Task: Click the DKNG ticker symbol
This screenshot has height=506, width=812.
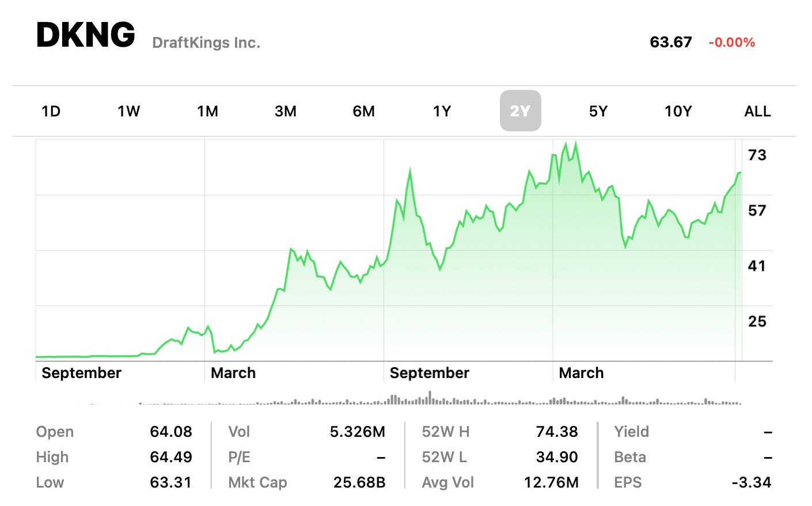Action: tap(86, 35)
